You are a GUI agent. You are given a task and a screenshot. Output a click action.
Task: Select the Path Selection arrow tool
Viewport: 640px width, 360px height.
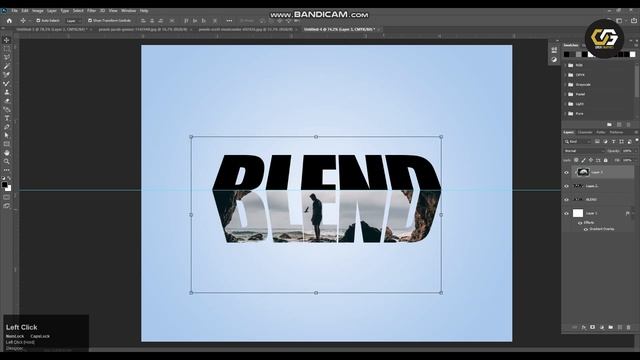7,136
